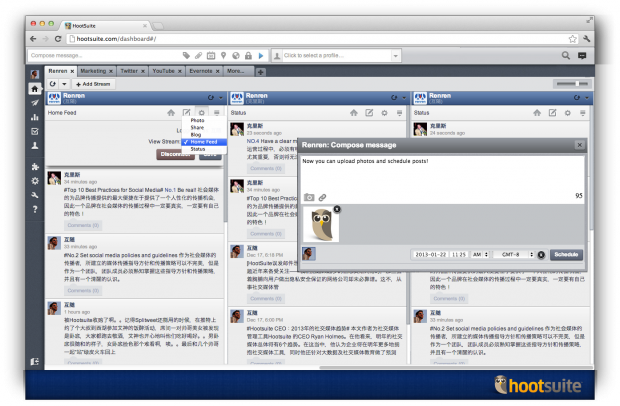Open the browser wrench menu

(x=586, y=39)
